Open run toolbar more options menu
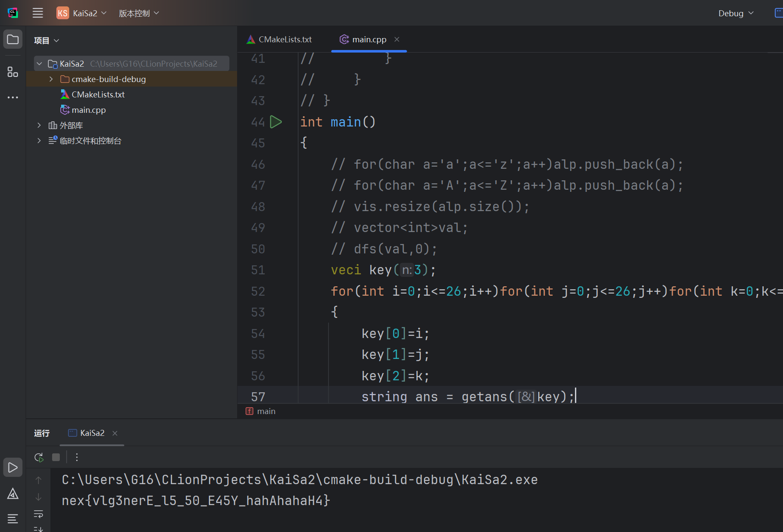The width and height of the screenshot is (783, 532). [x=77, y=457]
